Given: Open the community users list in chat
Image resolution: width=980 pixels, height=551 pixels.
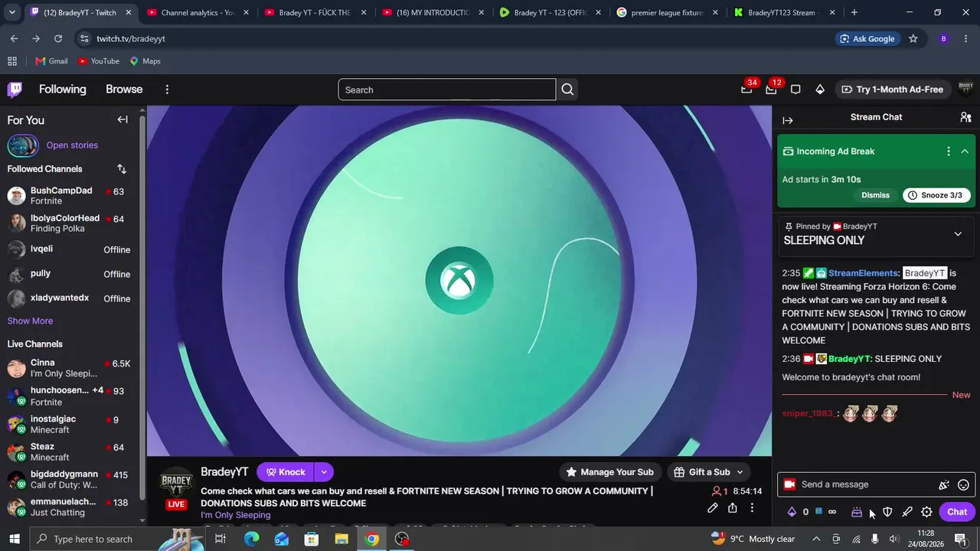Looking at the screenshot, I should click(x=965, y=117).
